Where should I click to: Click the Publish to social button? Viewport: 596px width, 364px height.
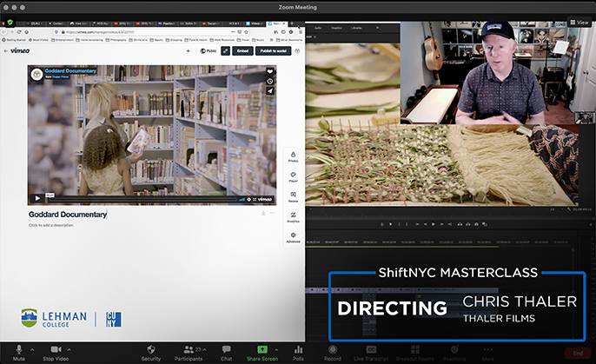pos(274,51)
